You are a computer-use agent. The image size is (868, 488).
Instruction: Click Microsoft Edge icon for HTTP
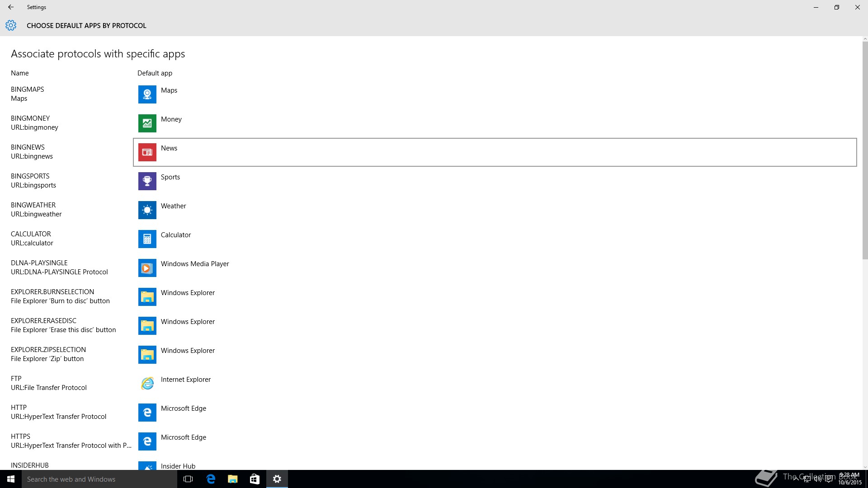[x=147, y=413]
